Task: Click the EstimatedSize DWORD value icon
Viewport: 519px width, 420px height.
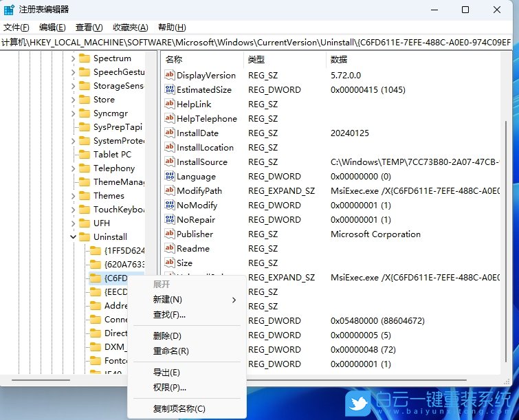Action: [170, 89]
